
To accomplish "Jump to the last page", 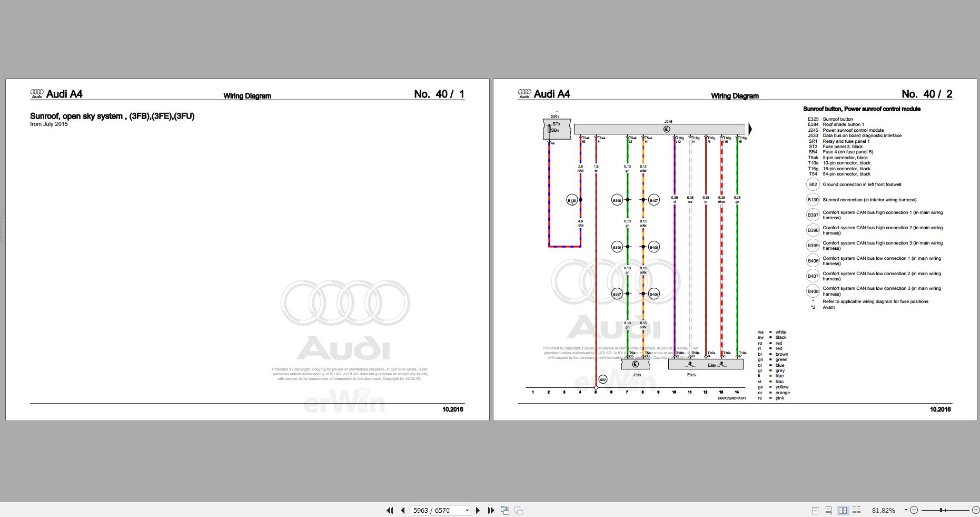I will click(491, 510).
